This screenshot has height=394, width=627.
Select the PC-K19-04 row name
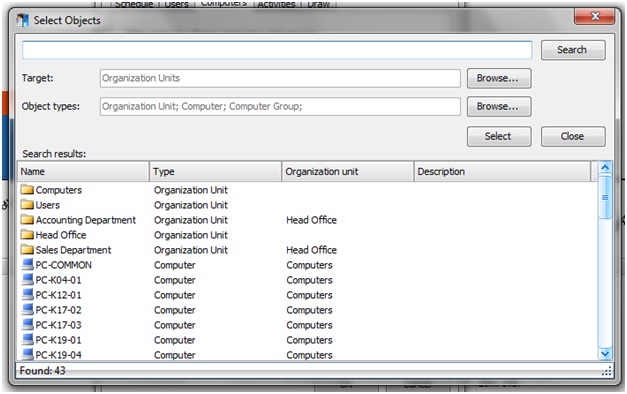[58, 355]
